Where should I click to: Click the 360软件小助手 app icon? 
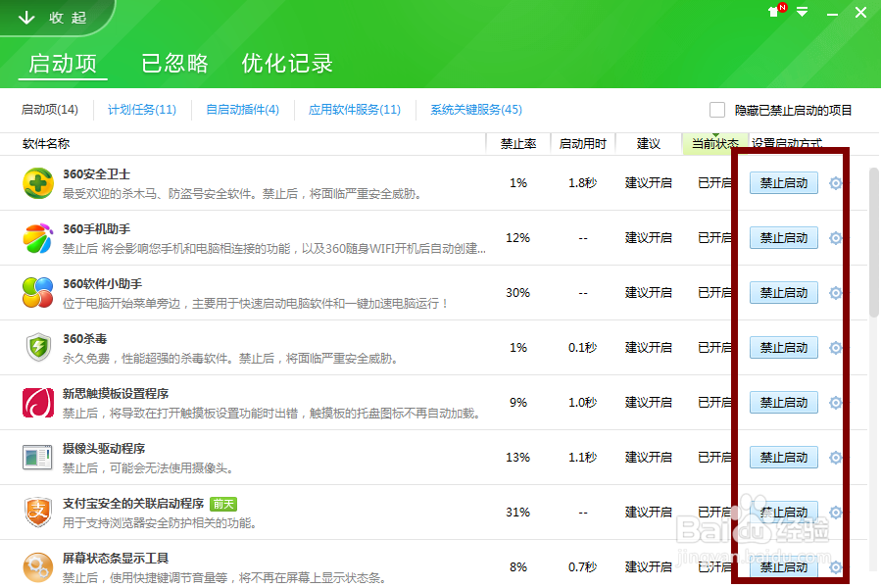(38, 293)
